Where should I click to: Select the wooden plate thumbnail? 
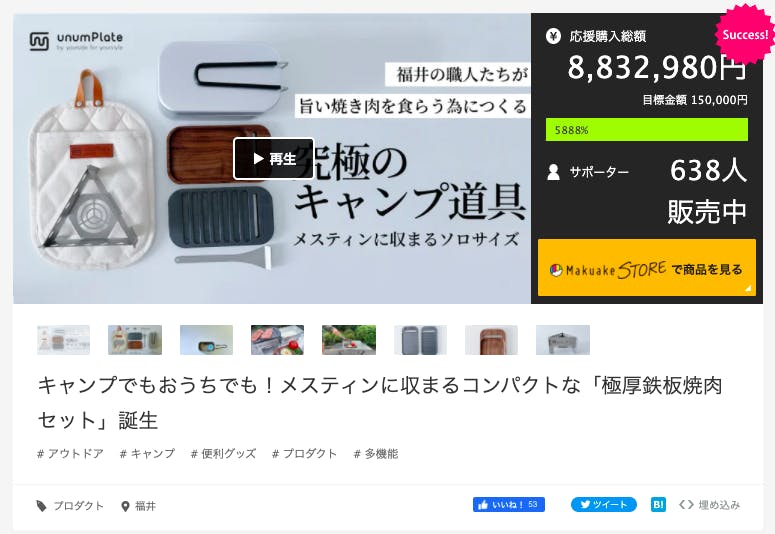[x=491, y=340]
